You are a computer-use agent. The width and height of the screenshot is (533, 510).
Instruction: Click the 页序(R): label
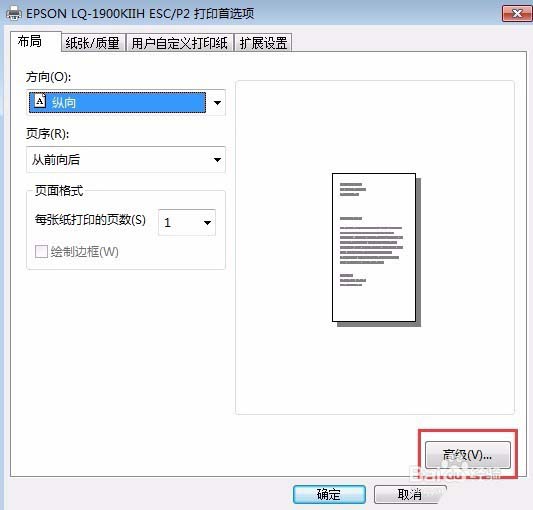(47, 134)
